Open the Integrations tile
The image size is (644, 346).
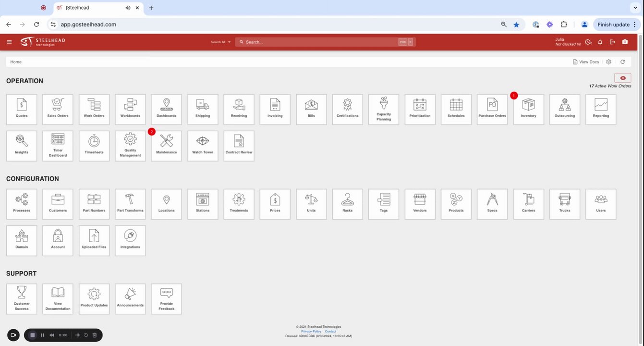[x=130, y=241]
